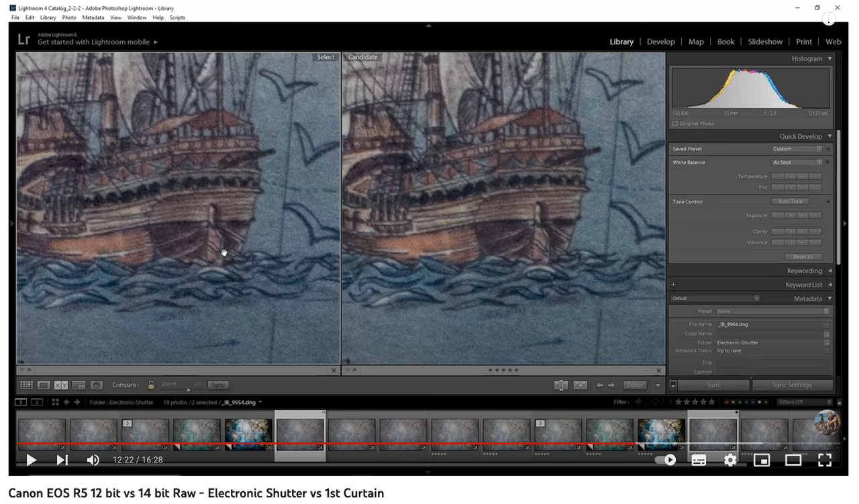Switch to Grid view icon

(x=26, y=385)
